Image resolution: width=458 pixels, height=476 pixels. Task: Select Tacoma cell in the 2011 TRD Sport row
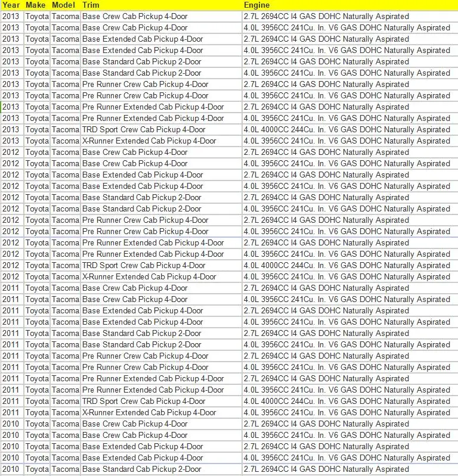[x=65, y=402]
